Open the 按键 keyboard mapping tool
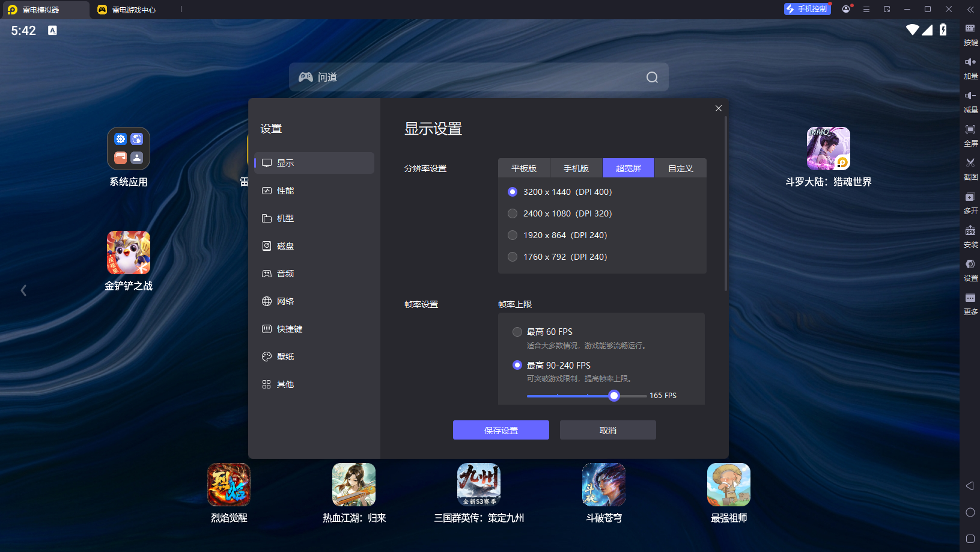This screenshot has height=552, width=980. 970,34
